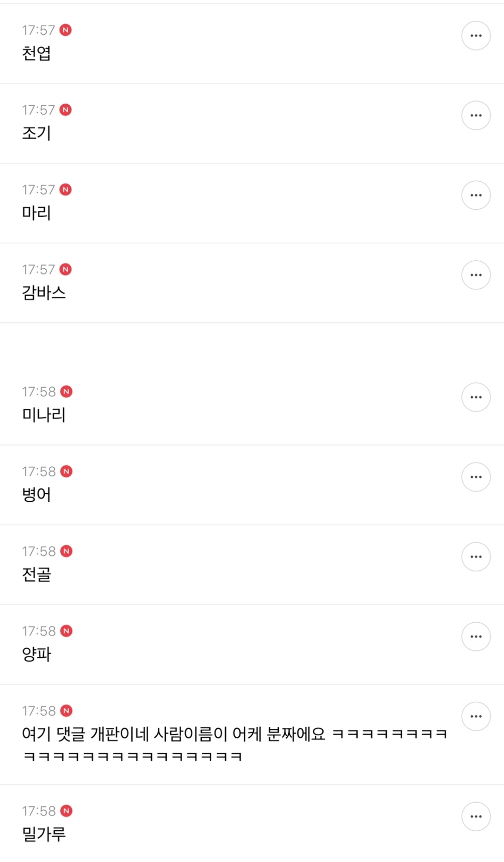
Task: Tap the three-dot button beside comment 미나리
Action: point(476,397)
